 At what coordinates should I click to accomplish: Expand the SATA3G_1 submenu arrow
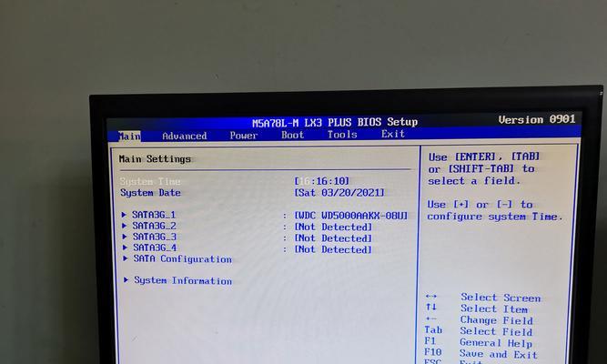pos(124,214)
